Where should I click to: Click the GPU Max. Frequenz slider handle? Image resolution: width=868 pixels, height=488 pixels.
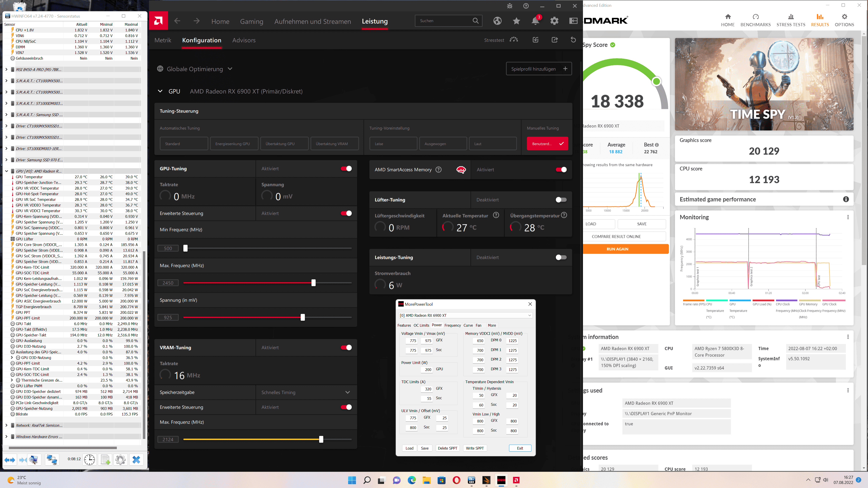[x=313, y=283]
